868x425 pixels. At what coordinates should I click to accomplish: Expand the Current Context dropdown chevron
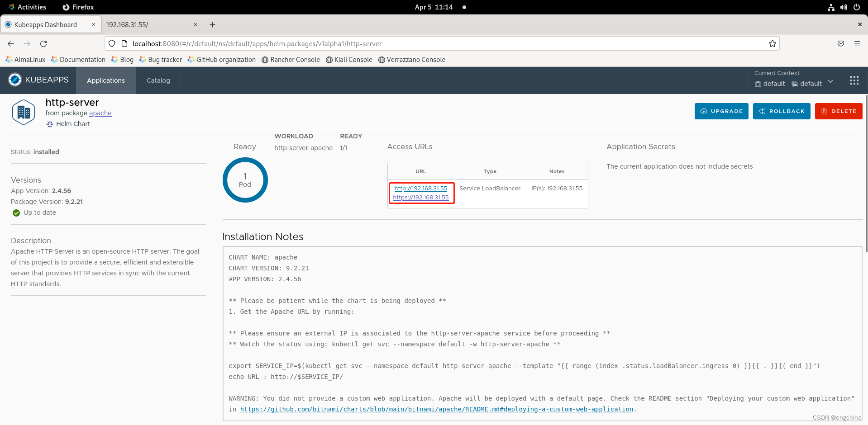pos(830,82)
